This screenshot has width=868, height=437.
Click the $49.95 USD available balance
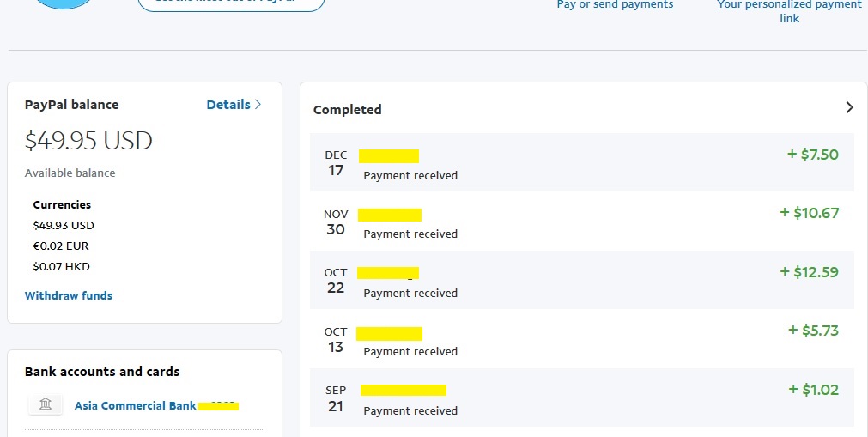88,141
